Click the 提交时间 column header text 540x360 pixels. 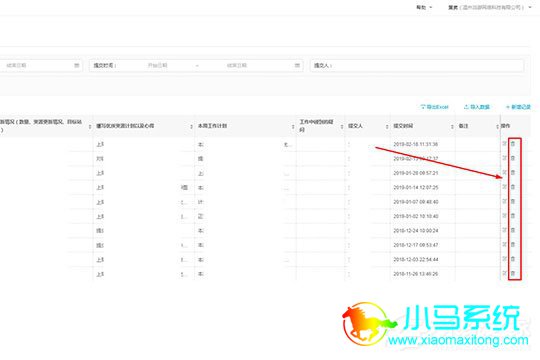coord(403,126)
